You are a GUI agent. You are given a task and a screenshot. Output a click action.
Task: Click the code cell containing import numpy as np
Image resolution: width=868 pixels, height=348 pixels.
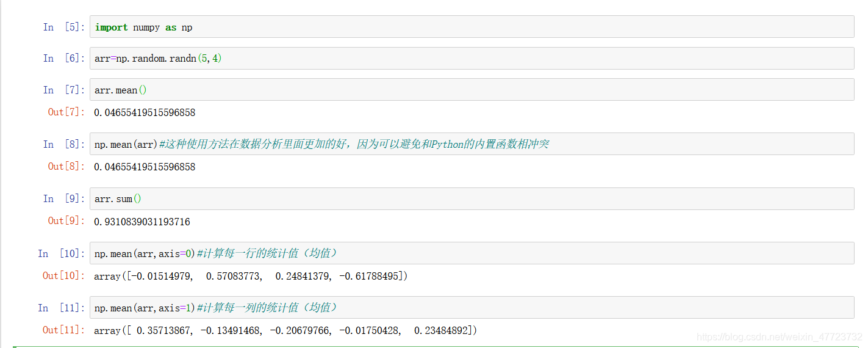(472, 27)
